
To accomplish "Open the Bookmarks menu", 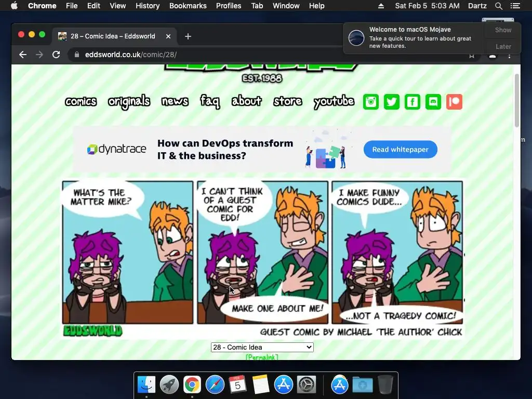I will tap(188, 6).
